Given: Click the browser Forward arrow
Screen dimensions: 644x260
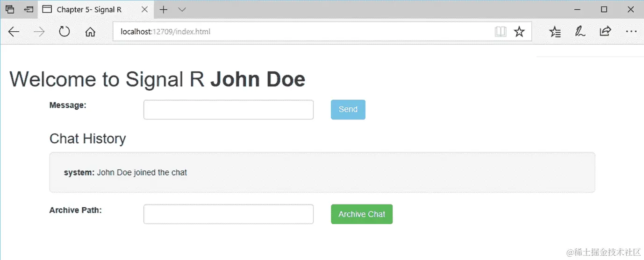Looking at the screenshot, I should [39, 32].
